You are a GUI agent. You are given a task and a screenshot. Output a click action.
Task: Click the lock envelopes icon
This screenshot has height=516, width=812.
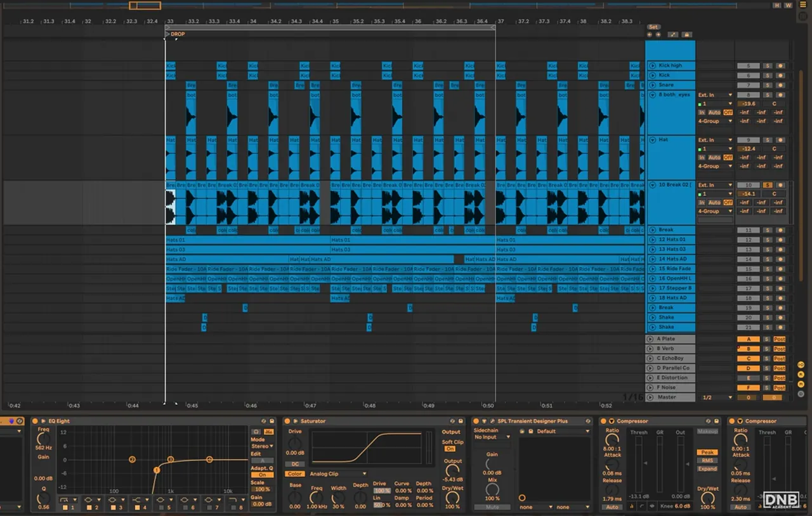(686, 34)
